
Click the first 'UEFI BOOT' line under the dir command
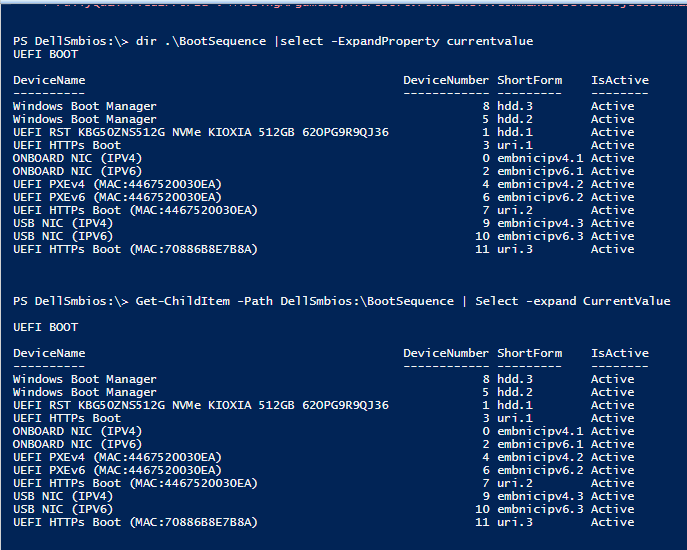45,54
